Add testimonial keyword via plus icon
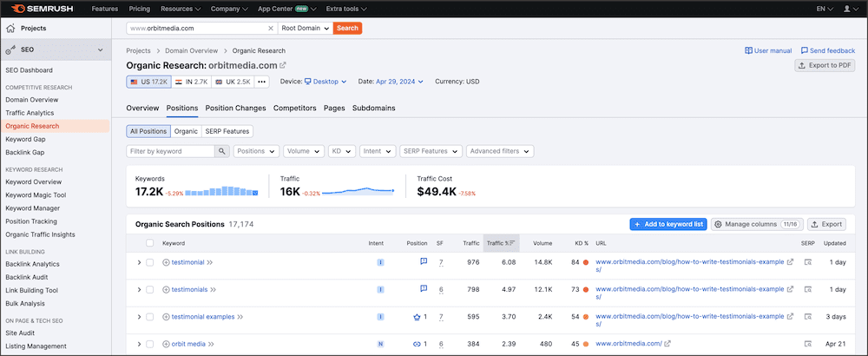The image size is (868, 356). click(166, 262)
